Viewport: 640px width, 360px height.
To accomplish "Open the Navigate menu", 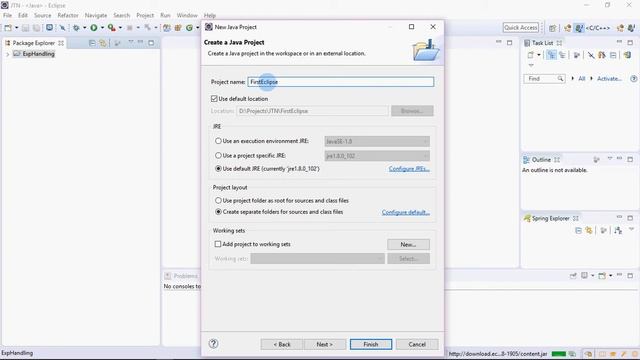I will pos(96,16).
